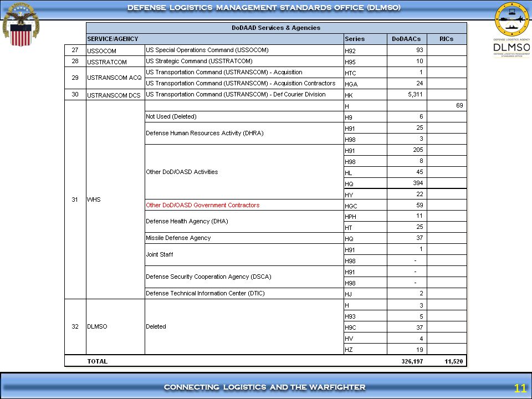Click USTRANSCOM - Def Courier Division text

click(236, 95)
